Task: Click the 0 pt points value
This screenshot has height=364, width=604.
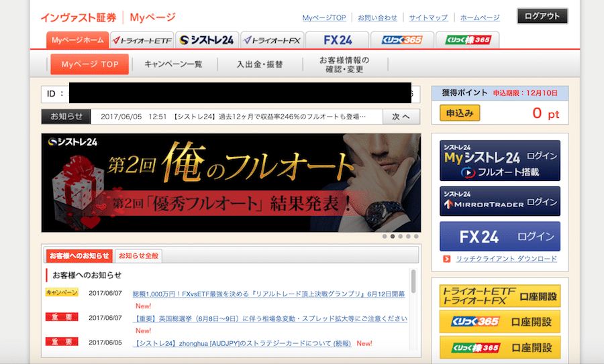Action: point(546,113)
